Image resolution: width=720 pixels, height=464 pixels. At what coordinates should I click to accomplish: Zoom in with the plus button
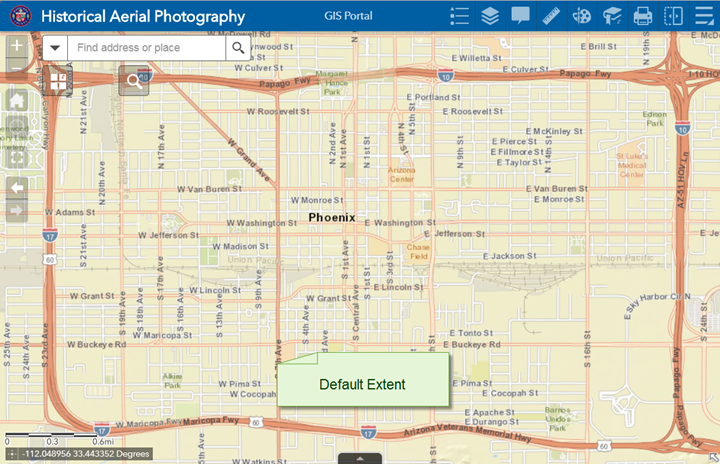click(16, 47)
